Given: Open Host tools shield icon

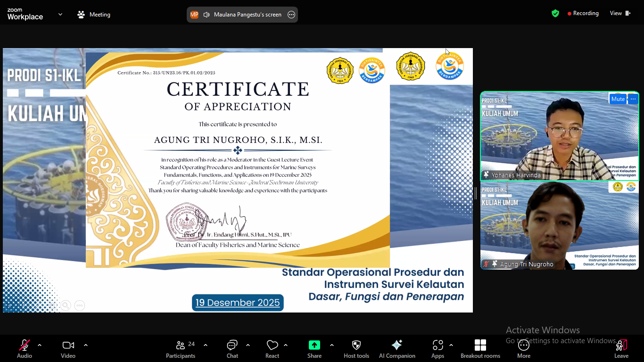Looking at the screenshot, I should pos(356,348).
